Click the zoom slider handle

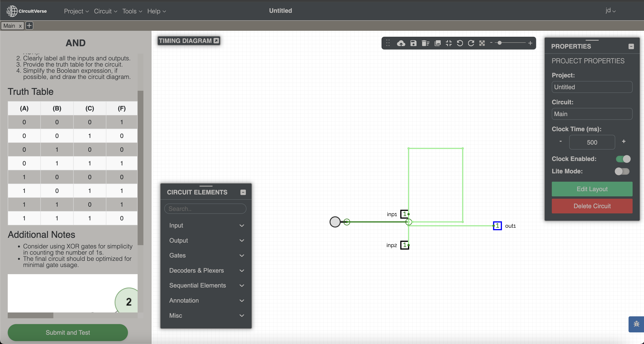499,43
